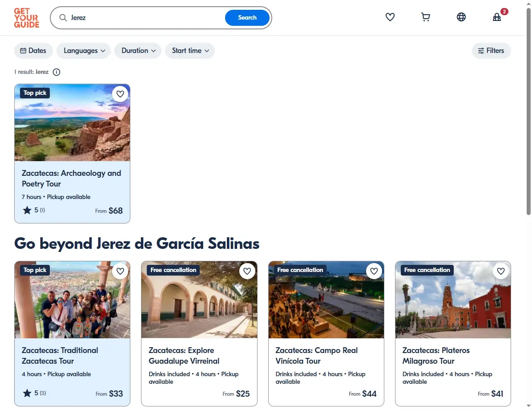Click the calendar icon in Dates filter
Screen dimensions: 532x410
23,51
